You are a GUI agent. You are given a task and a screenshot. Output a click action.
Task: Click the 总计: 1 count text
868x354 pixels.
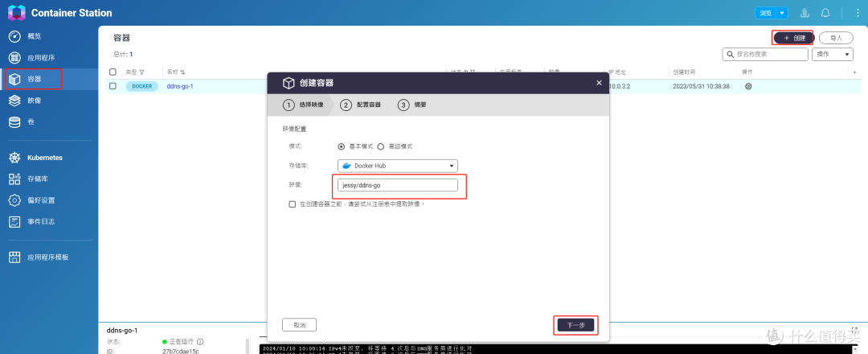tap(123, 54)
